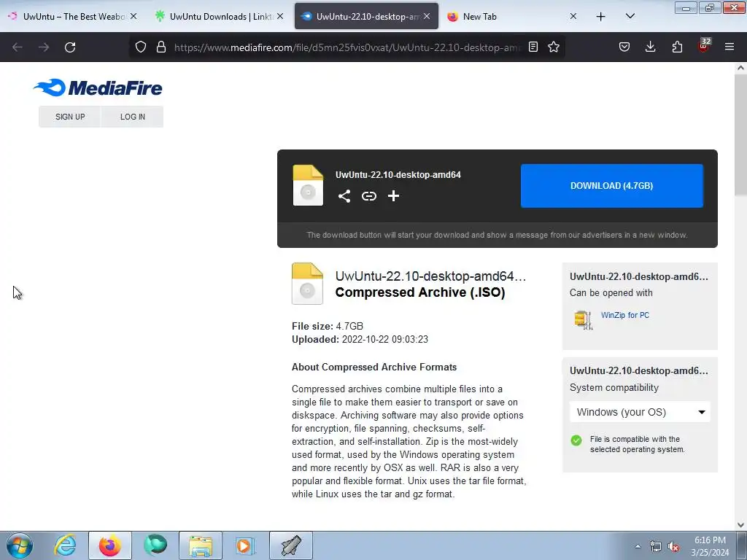Viewport: 747px width, 560px height.
Task: Toggle reader view icon in address bar
Action: click(x=533, y=47)
